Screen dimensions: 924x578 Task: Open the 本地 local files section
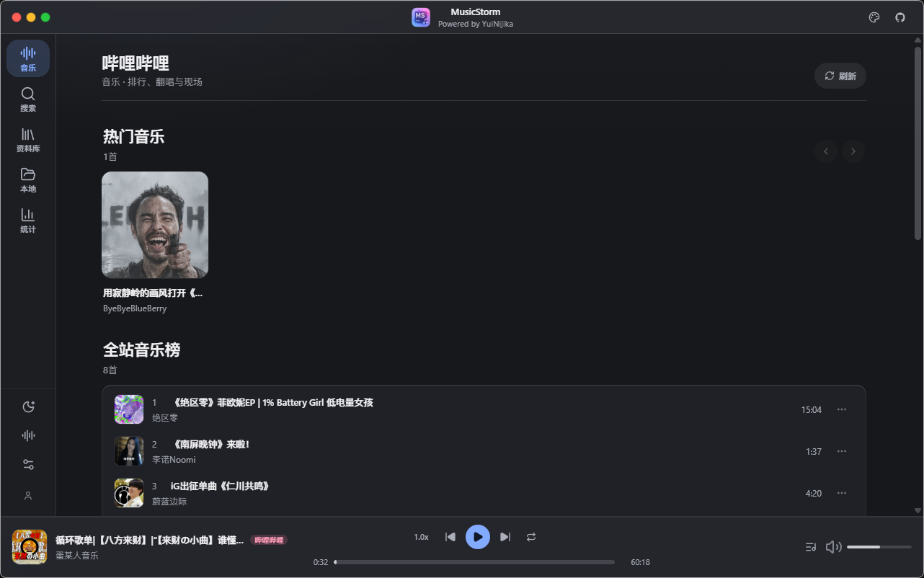(28, 180)
